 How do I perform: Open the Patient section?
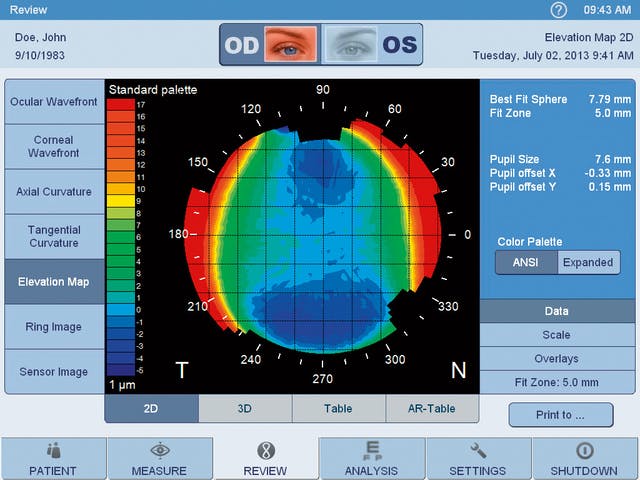pos(52,460)
